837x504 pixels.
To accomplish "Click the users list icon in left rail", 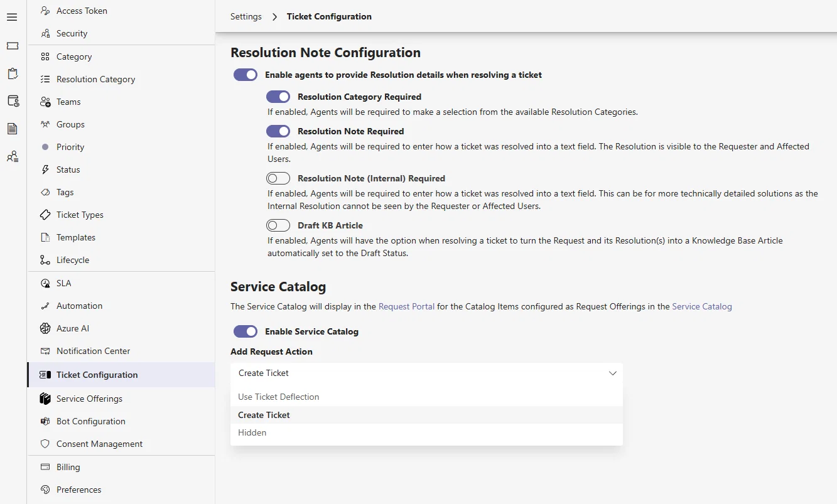I will [x=13, y=156].
